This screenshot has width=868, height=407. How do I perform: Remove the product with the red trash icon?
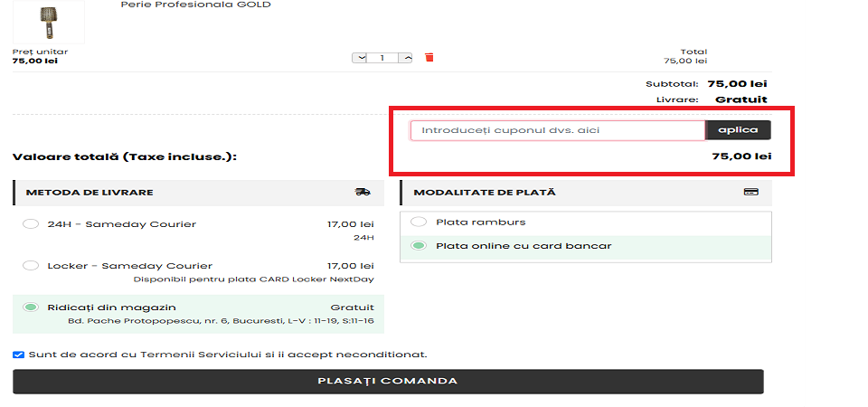point(429,58)
